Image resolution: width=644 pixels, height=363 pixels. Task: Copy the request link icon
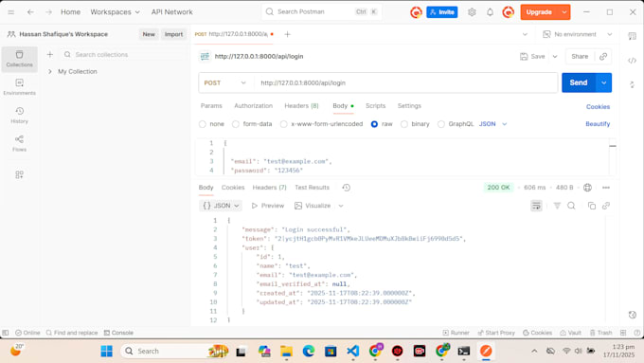pyautogui.click(x=603, y=56)
